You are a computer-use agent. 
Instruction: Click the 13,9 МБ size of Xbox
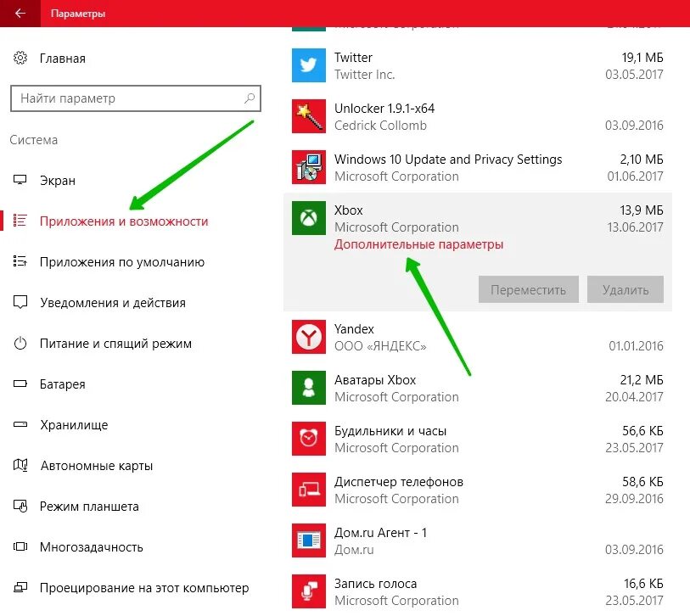[641, 210]
